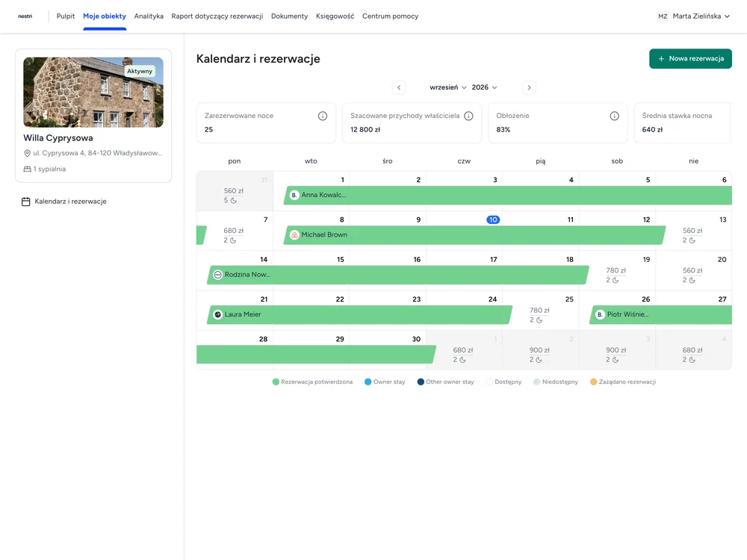Click the Nowa rezerwacja button

click(690, 58)
